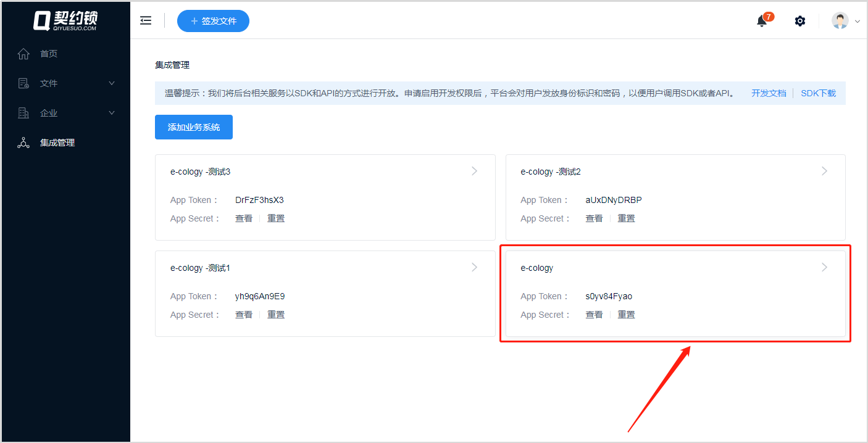Click the 温馨提示 notice text
Viewport: 868px width, 443px height.
pyautogui.click(x=449, y=93)
